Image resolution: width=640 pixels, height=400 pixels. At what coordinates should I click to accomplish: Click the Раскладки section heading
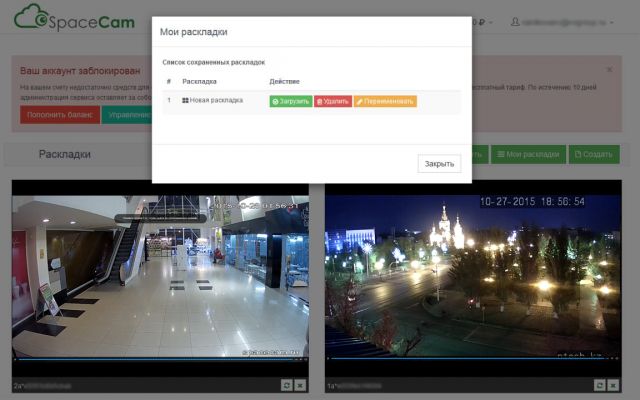(x=64, y=154)
